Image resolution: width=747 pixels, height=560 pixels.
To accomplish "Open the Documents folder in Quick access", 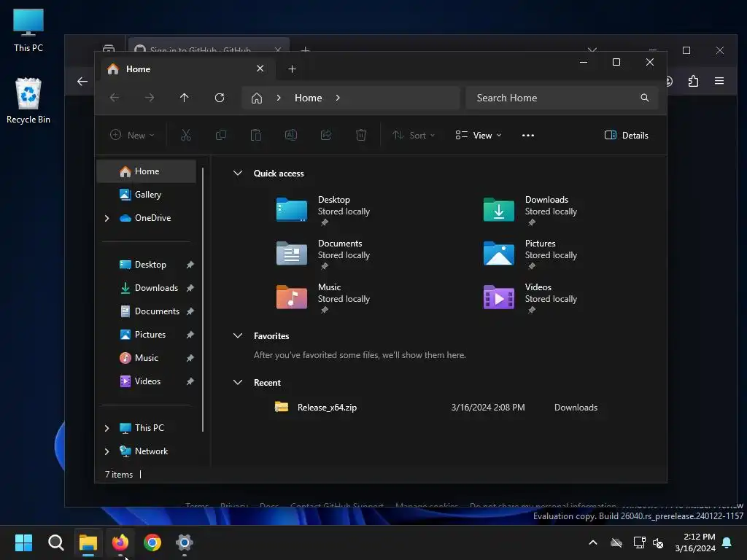I will 324,253.
